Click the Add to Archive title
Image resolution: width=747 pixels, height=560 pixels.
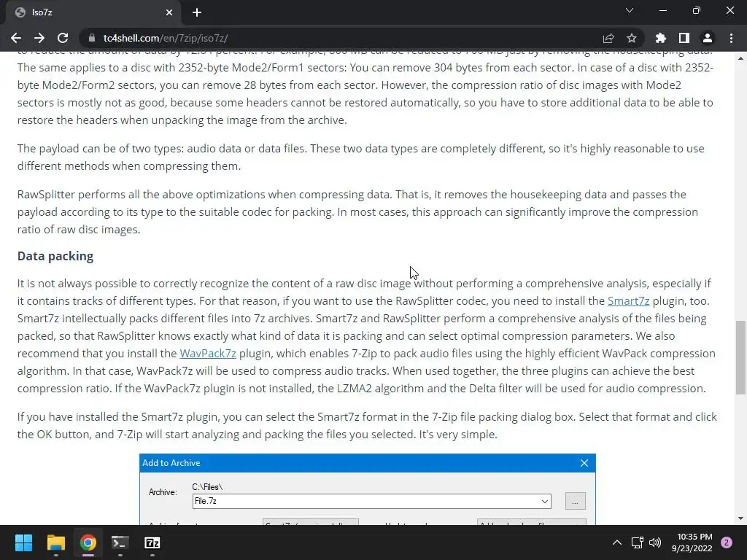point(171,463)
